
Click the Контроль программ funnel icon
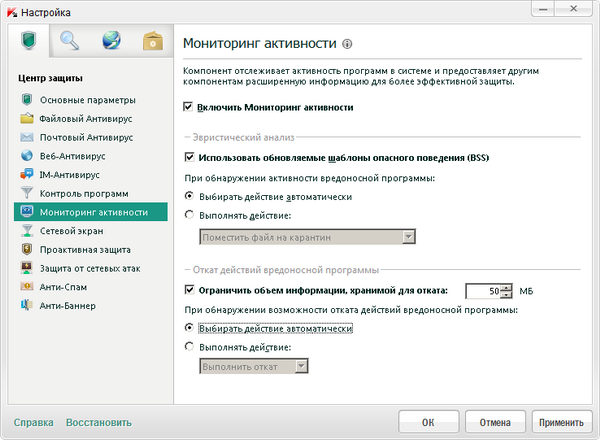click(x=27, y=193)
